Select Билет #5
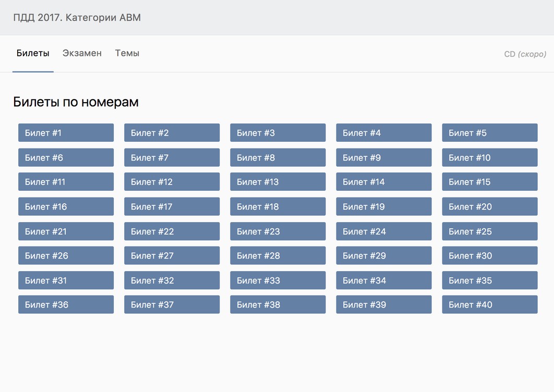Image resolution: width=554 pixels, height=392 pixels. [x=489, y=133]
